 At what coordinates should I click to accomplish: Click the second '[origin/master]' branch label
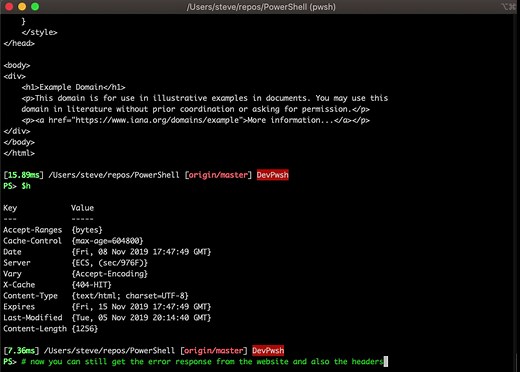pos(214,351)
